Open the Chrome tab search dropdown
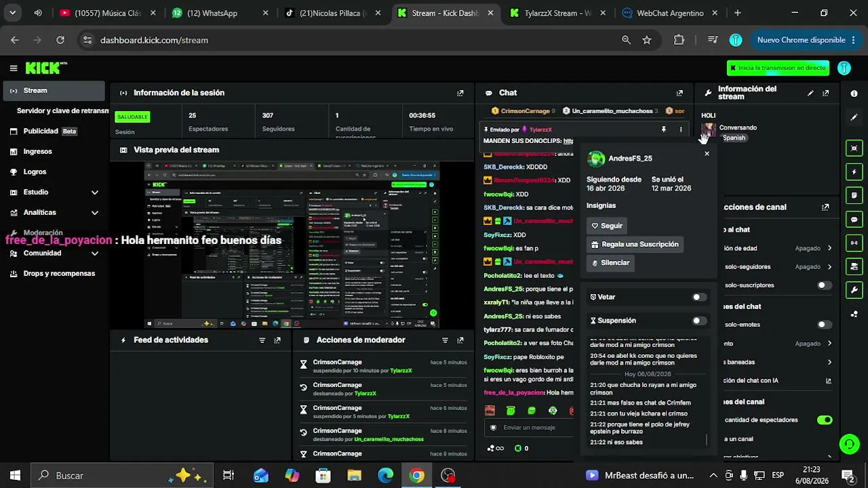The height and width of the screenshot is (488, 868). 12,13
